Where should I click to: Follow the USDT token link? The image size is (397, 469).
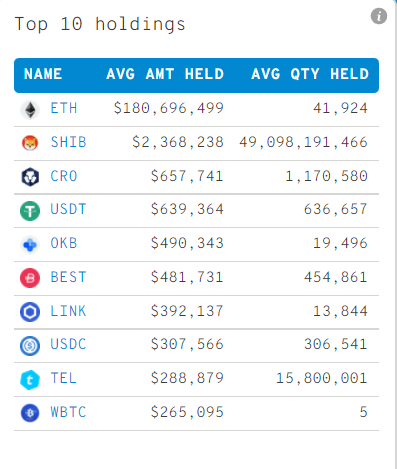68,209
